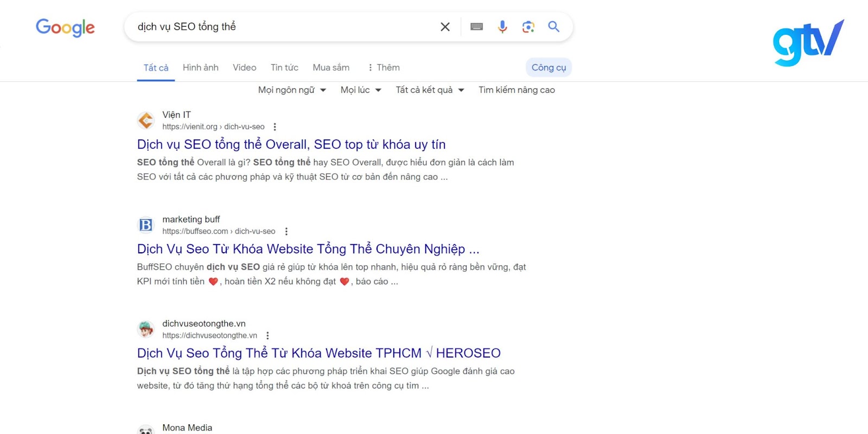Toggle the Công cụ search tools panel
This screenshot has width=868, height=434.
coord(548,67)
